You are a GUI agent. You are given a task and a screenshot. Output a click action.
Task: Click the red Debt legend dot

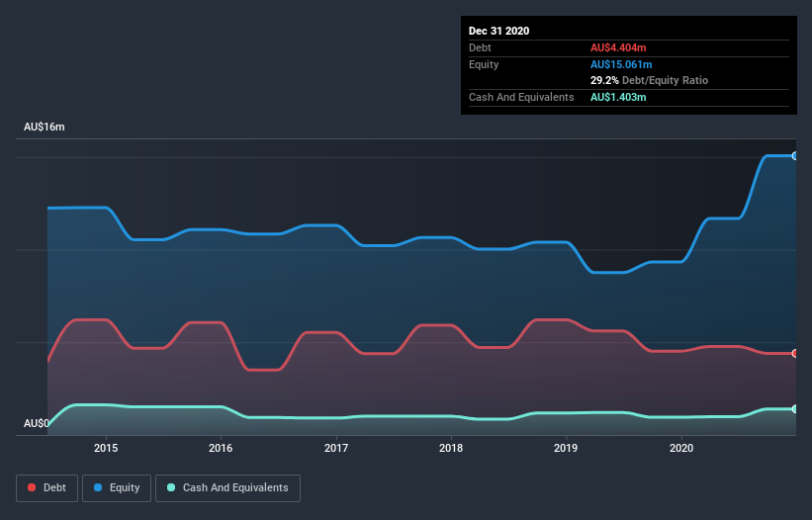tap(32, 487)
